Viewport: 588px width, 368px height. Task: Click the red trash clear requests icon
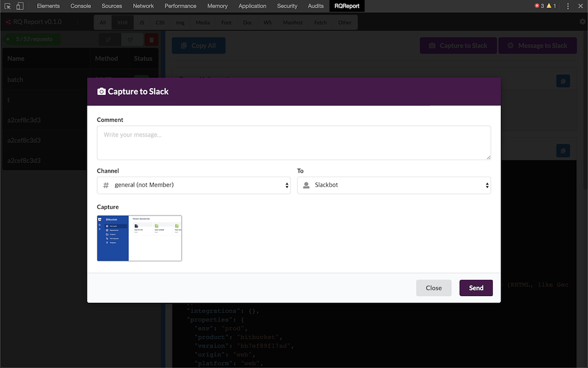click(152, 40)
